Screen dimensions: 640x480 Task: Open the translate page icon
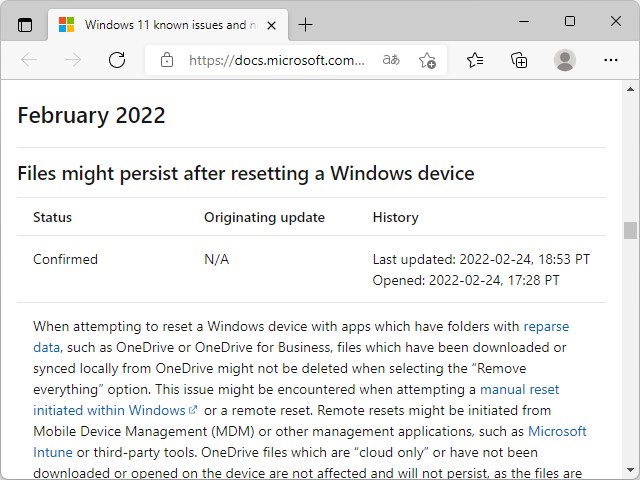coord(390,60)
